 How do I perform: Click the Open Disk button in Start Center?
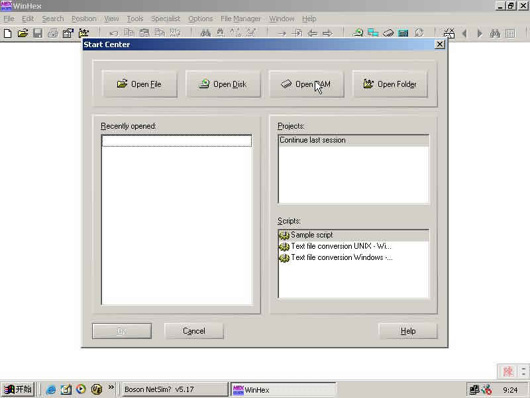[x=223, y=84]
